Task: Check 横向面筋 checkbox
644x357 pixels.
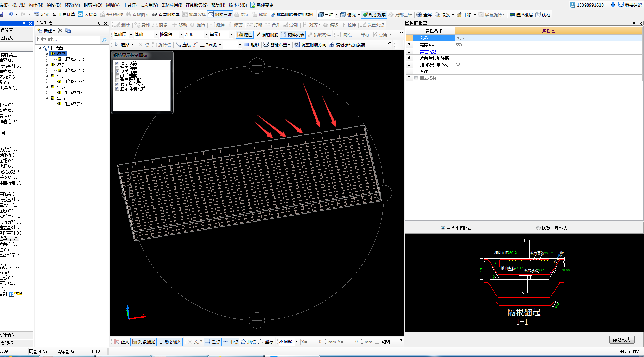Action: coord(117,68)
